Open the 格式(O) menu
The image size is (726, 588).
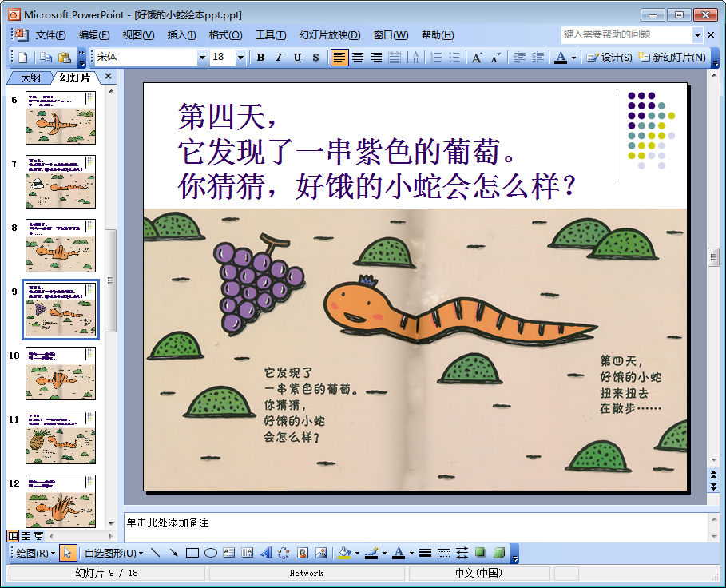(x=225, y=34)
